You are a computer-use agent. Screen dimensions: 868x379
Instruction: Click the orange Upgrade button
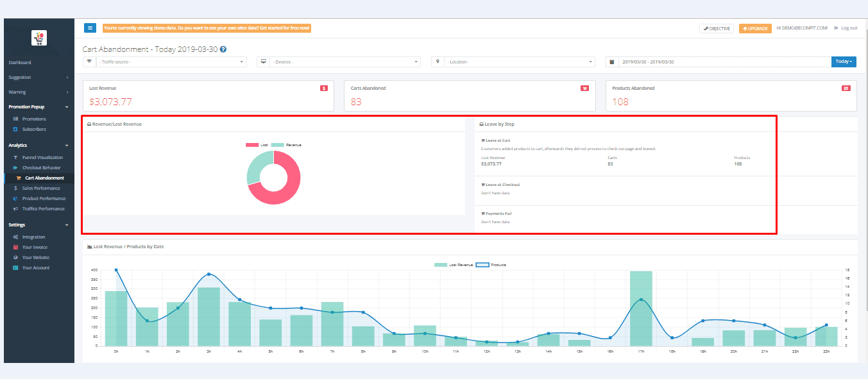(x=755, y=28)
